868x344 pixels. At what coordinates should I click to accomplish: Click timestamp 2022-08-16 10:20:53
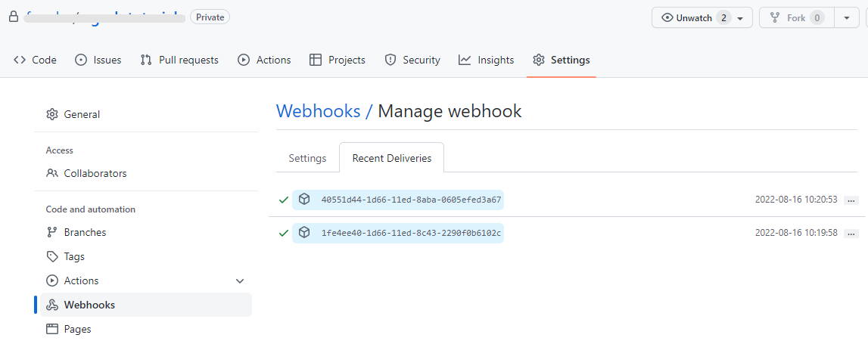[x=796, y=200]
